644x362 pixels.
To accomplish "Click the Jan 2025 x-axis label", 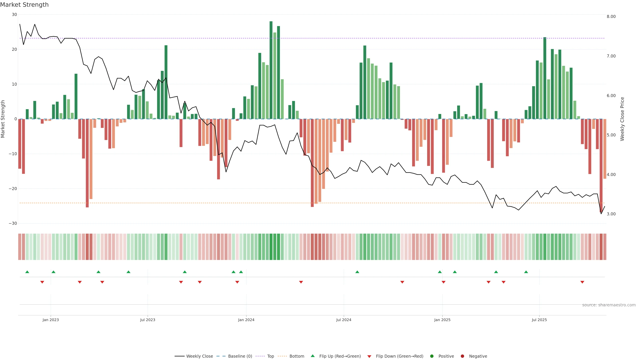I will pos(442,320).
